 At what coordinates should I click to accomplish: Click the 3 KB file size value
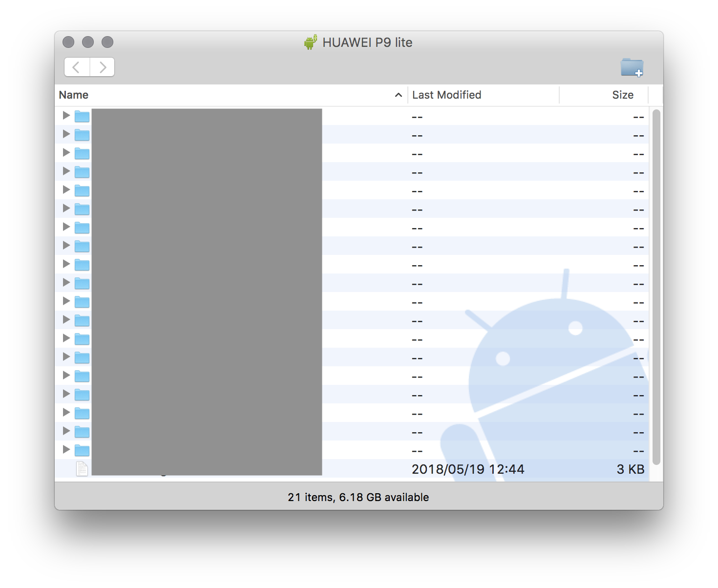pos(631,469)
